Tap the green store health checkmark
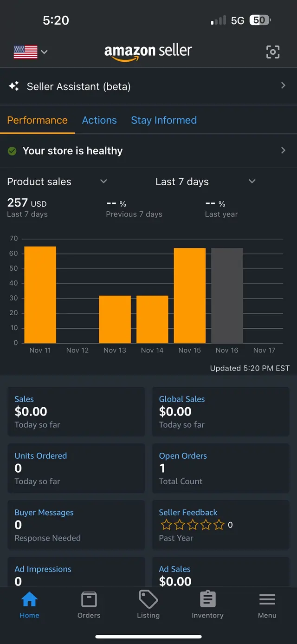 click(x=13, y=151)
